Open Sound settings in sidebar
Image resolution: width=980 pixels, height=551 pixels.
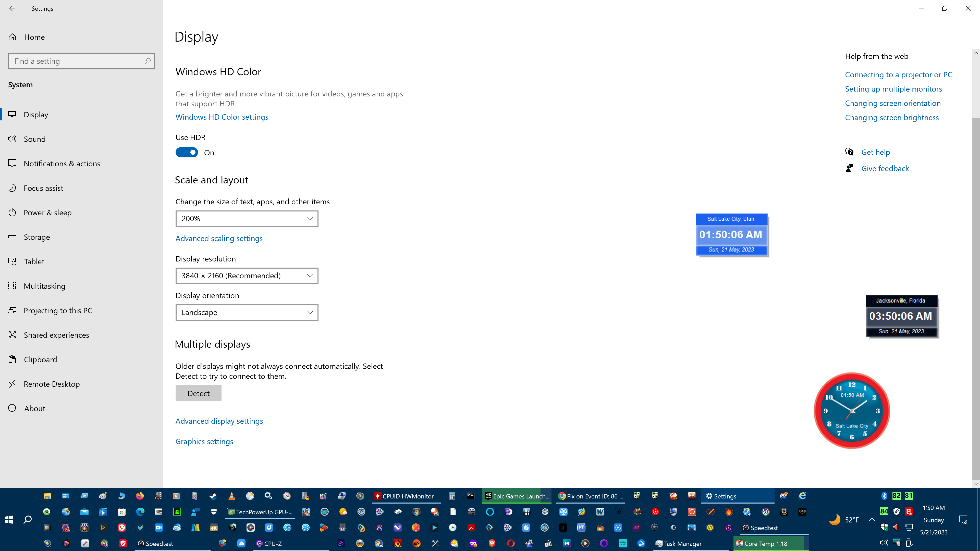(34, 139)
